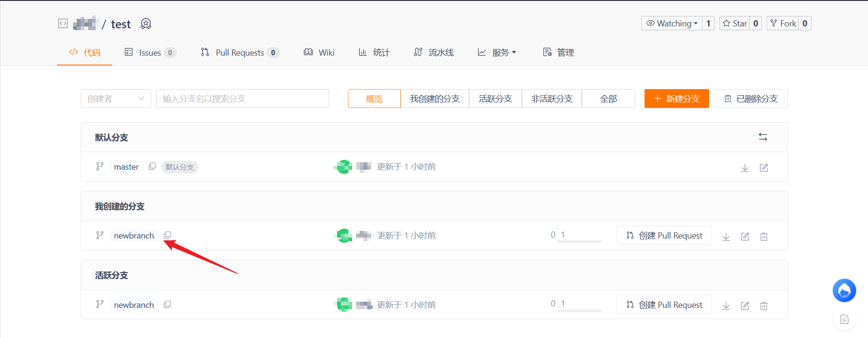Click the 新建分支 button

pyautogui.click(x=677, y=99)
